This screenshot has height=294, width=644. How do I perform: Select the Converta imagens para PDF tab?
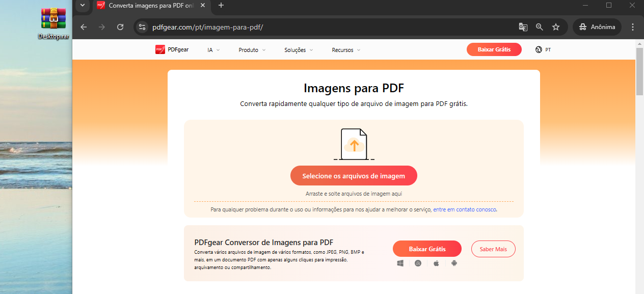pos(151,6)
